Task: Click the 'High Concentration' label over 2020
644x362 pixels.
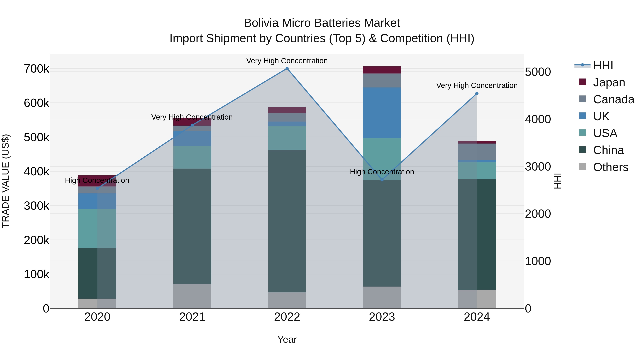Action: point(97,180)
